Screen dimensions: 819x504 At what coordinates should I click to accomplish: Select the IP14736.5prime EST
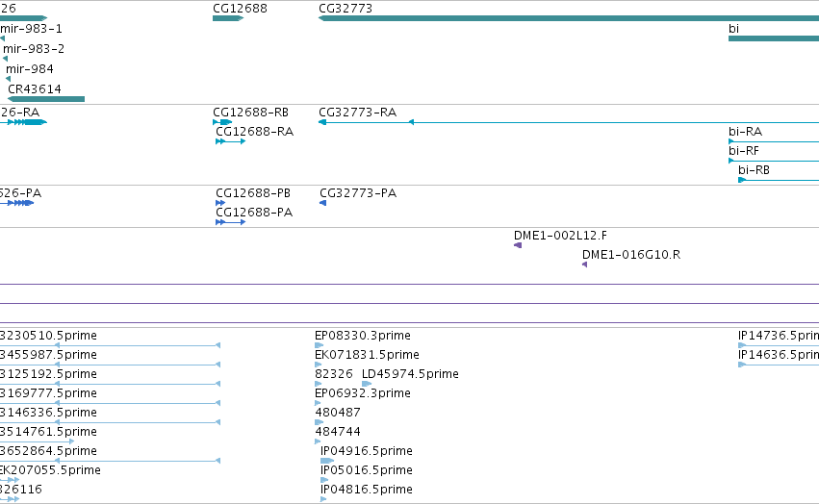point(779,345)
